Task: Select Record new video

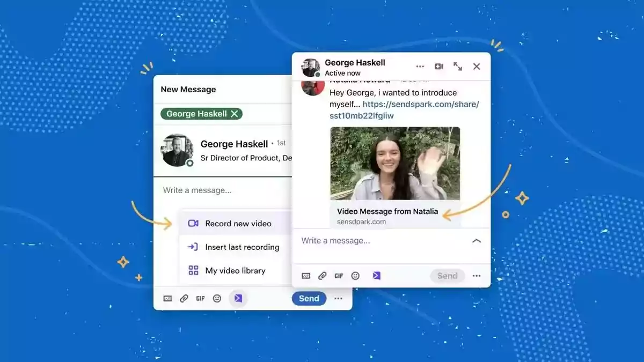Action: tap(238, 224)
